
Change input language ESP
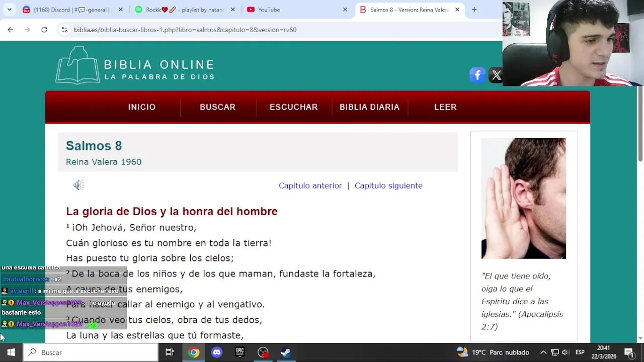click(580, 352)
